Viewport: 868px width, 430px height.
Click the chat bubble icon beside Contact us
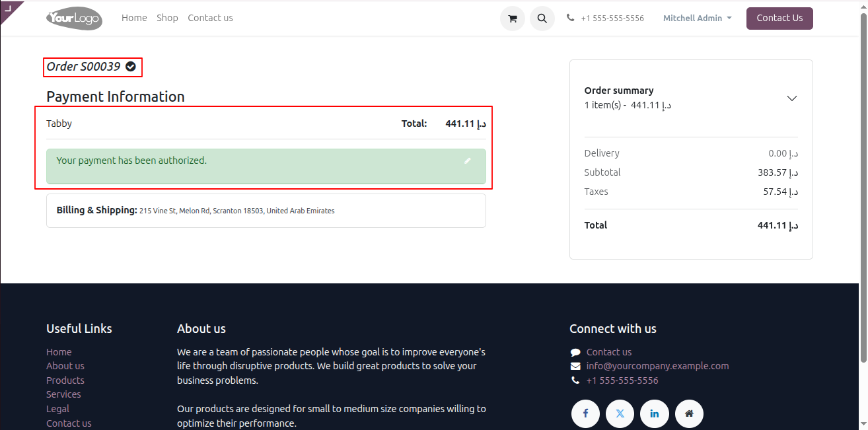point(575,352)
